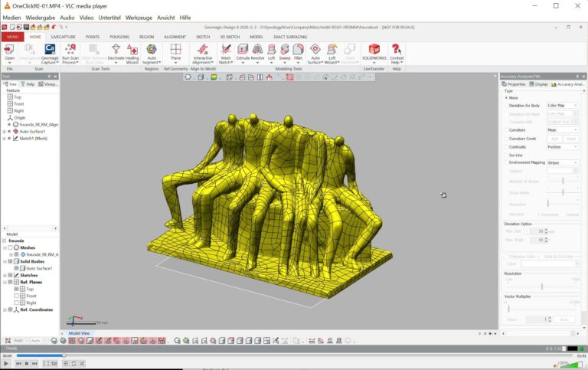588x370 pixels.
Task: Select Deviation for Body radio option
Action: pyautogui.click(x=506, y=106)
